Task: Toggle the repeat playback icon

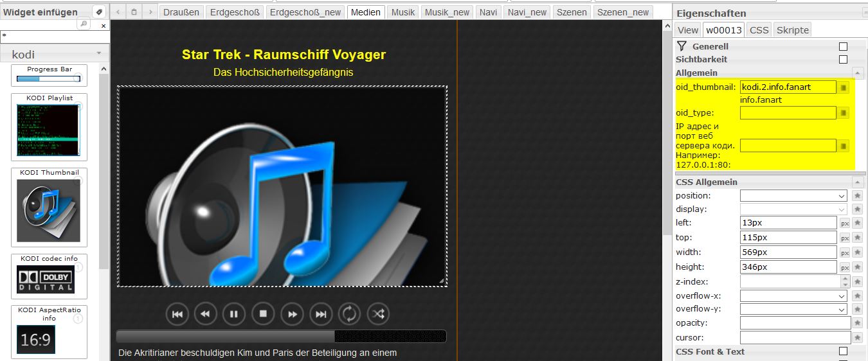Action: tap(349, 314)
